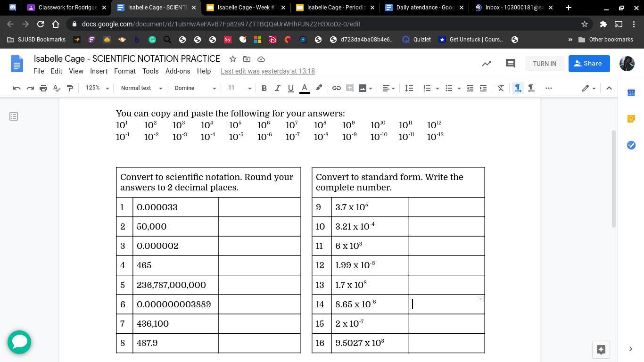
Task: Add a comment from toolbar
Action: click(x=349, y=88)
